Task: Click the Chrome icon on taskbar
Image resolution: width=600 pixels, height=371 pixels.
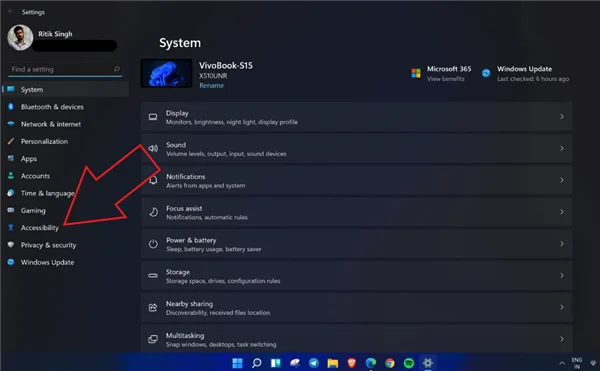Action: coord(390,363)
